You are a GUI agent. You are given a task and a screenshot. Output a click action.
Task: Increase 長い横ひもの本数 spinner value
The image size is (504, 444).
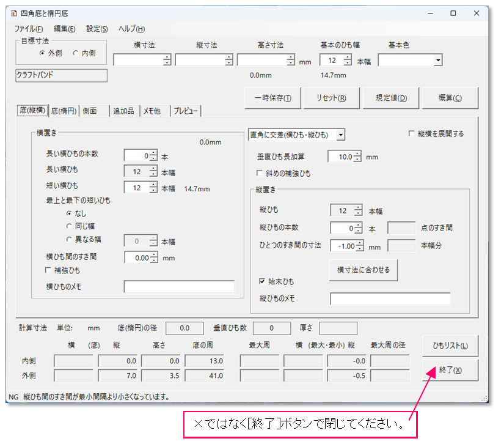pos(153,152)
